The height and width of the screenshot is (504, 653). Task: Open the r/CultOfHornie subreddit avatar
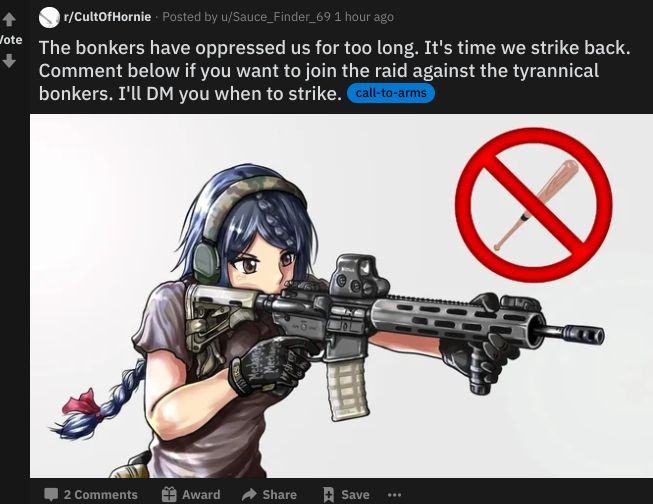coord(49,17)
